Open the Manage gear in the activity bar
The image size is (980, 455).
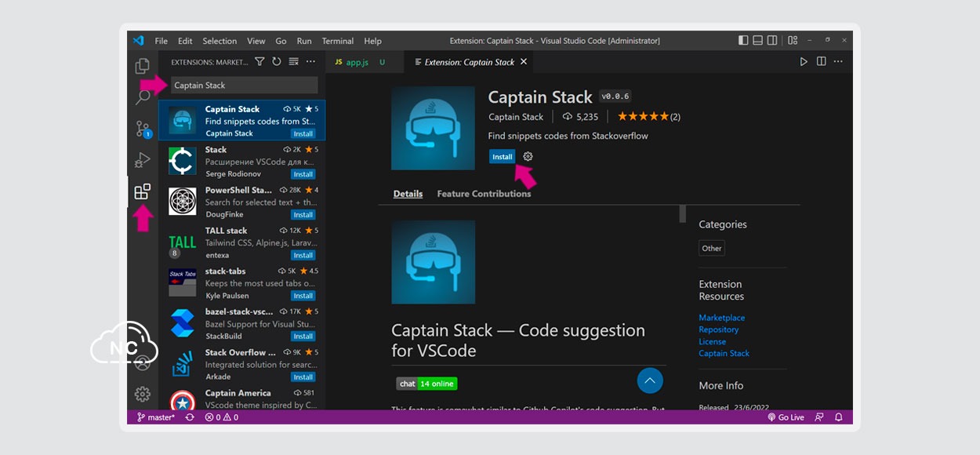pyautogui.click(x=143, y=394)
